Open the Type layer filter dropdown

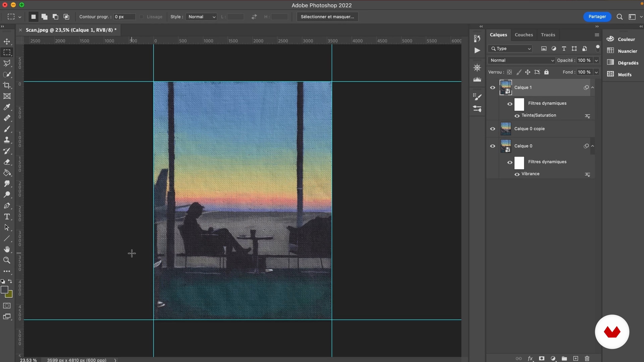(510, 48)
